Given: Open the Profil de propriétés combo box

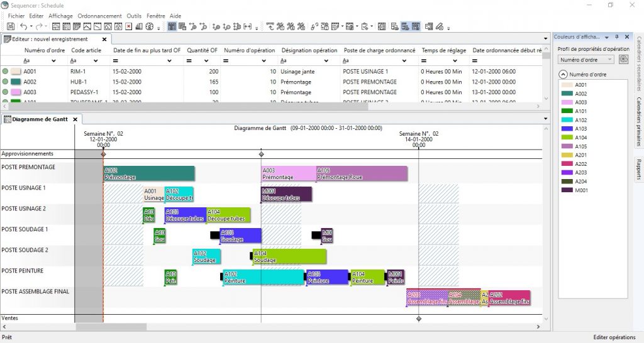Looking at the screenshot, I should coord(586,60).
